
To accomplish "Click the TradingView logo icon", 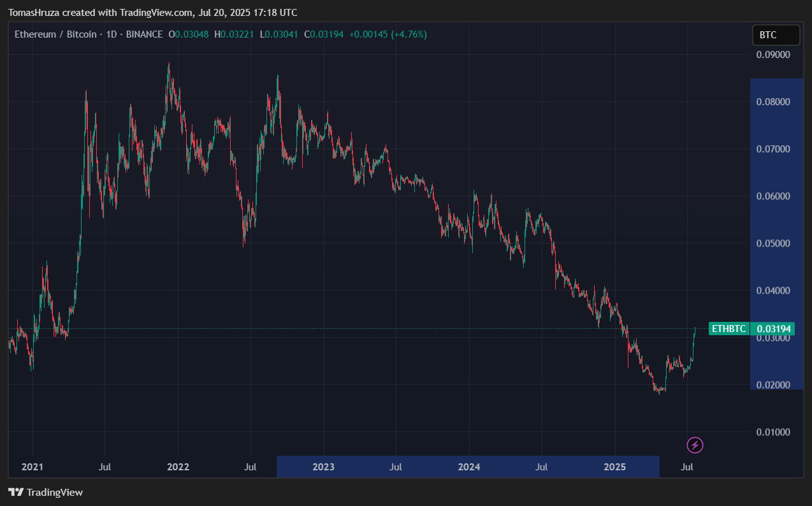I will click(16, 493).
